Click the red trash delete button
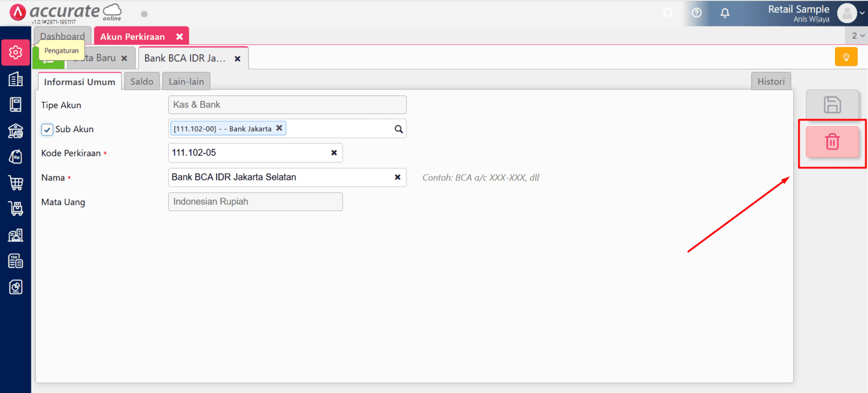 point(832,142)
